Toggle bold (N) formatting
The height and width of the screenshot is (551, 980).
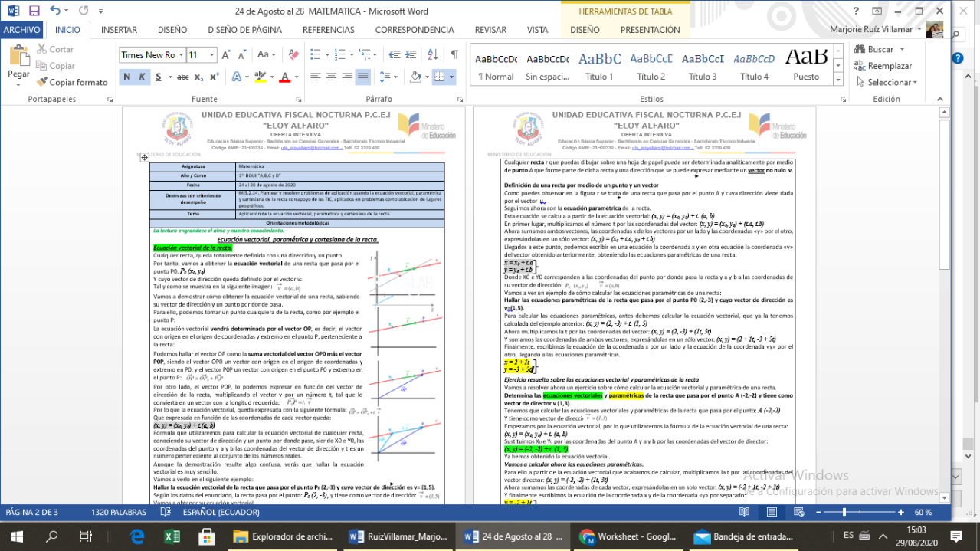pos(126,77)
